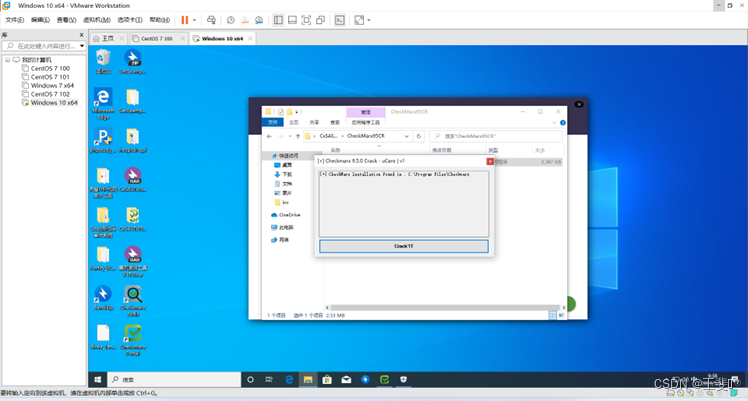Select the Bandizip desktop shortcut

(x=103, y=298)
